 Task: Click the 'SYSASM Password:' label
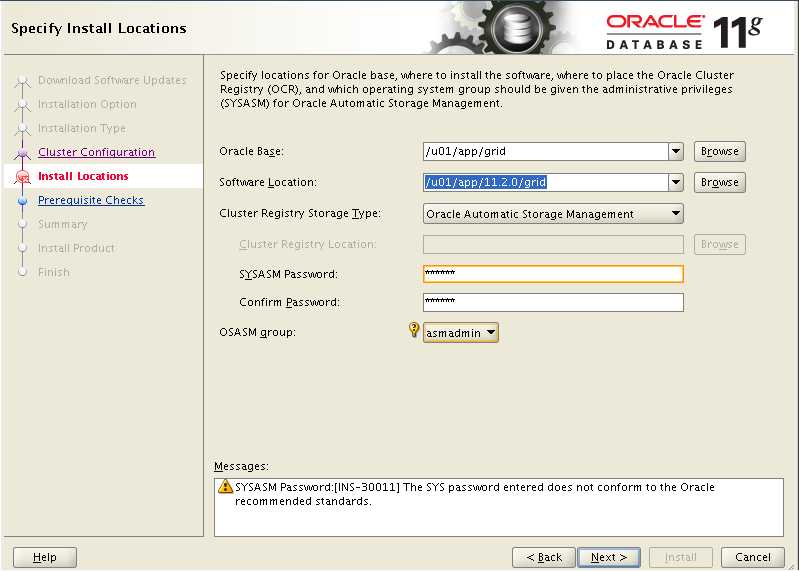tap(288, 274)
